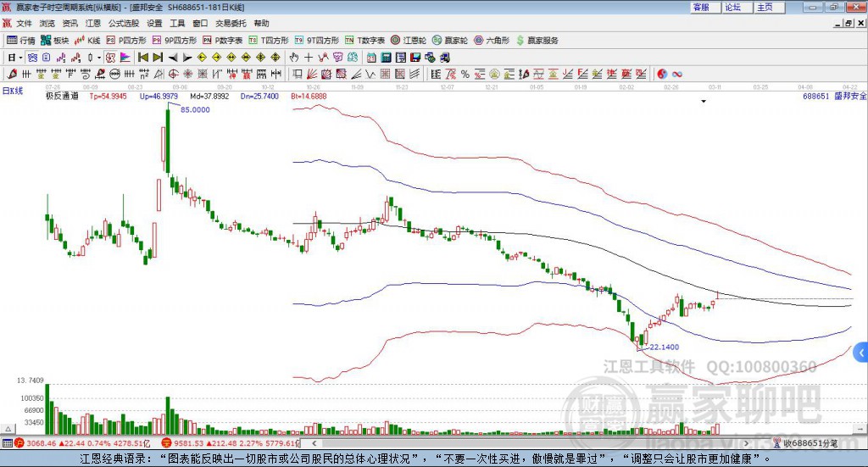Viewport: 868px width, 467px height.
Task: Toggle the selected blue chart-mode button
Action: click(x=32, y=58)
